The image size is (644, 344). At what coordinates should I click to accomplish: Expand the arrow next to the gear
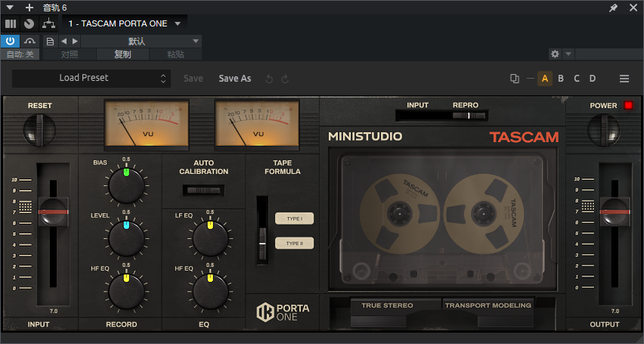pos(568,54)
